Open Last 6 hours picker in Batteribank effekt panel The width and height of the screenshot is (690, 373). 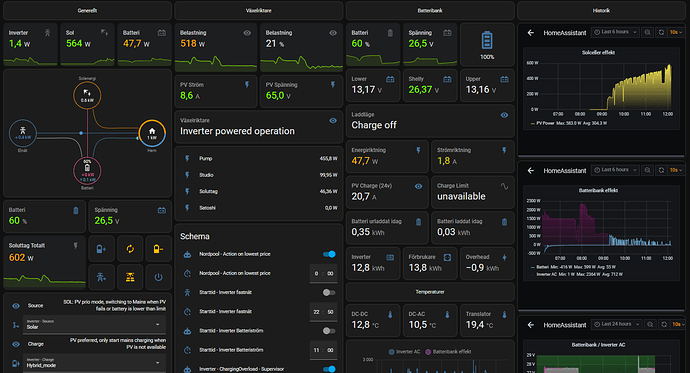[x=615, y=170]
